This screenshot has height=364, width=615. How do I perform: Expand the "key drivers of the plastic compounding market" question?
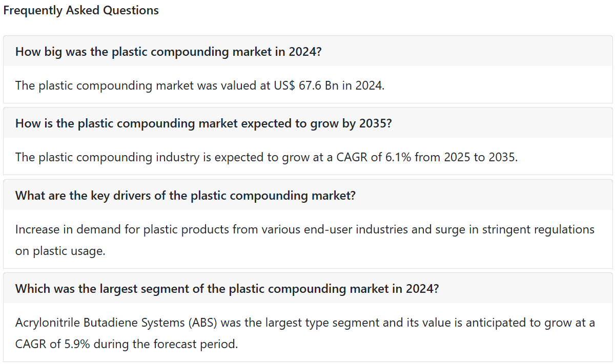pos(307,195)
